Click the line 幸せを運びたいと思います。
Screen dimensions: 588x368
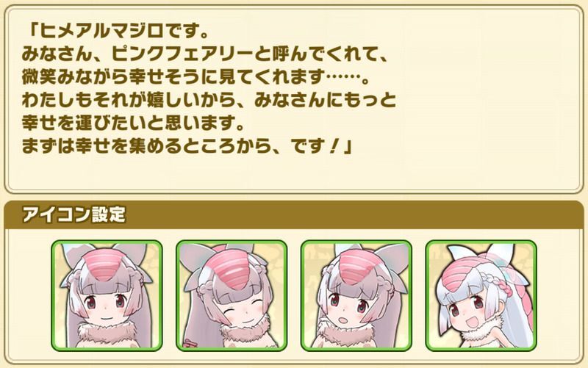[134, 123]
